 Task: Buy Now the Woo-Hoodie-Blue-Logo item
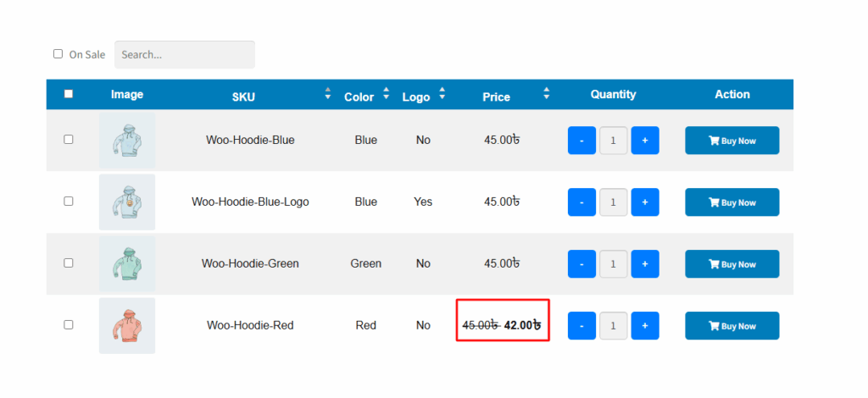tap(732, 202)
